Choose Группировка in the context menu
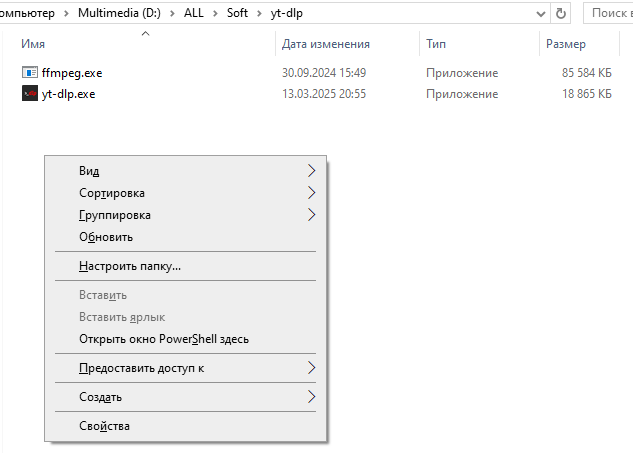 (185, 215)
